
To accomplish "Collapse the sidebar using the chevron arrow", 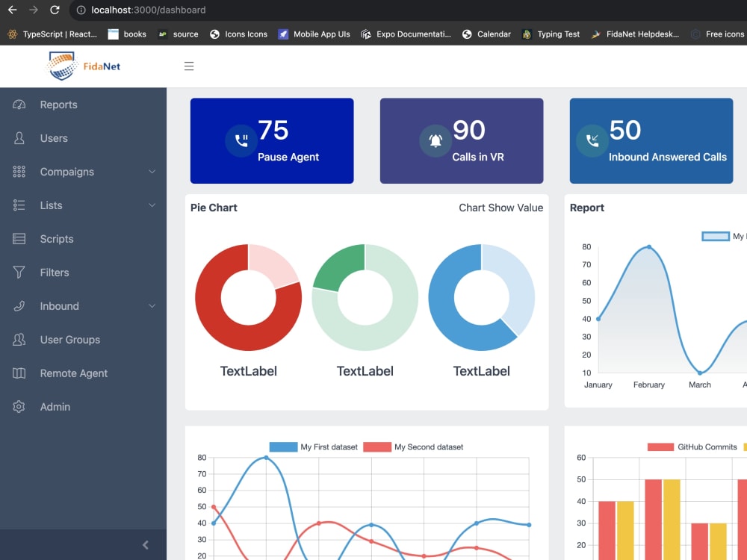I will point(146,544).
